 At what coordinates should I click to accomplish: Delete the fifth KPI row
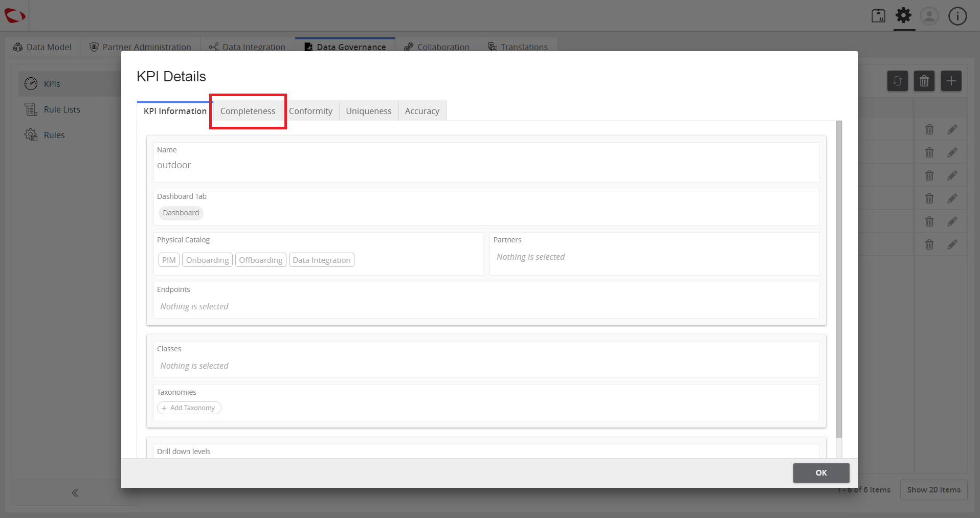(x=929, y=222)
